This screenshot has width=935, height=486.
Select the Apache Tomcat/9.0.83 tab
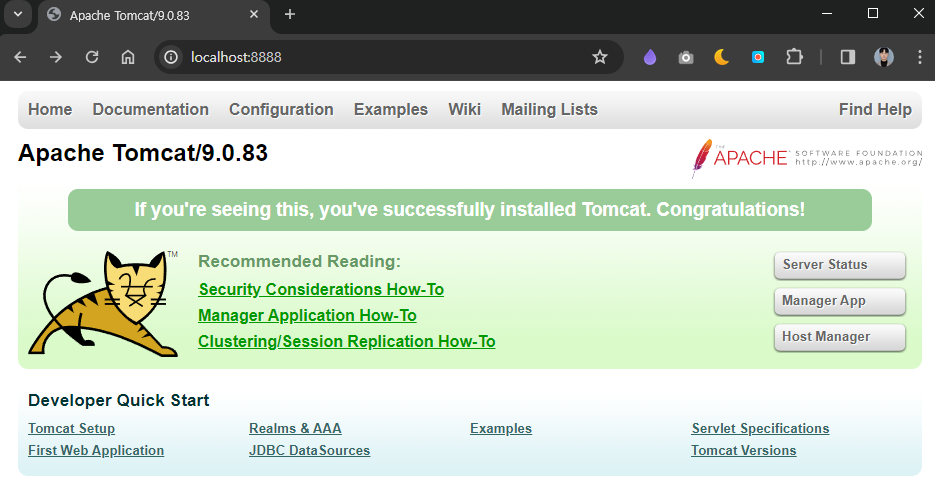pos(154,17)
